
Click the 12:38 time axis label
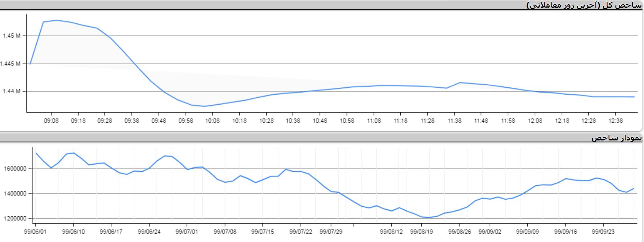pyautogui.click(x=615, y=120)
